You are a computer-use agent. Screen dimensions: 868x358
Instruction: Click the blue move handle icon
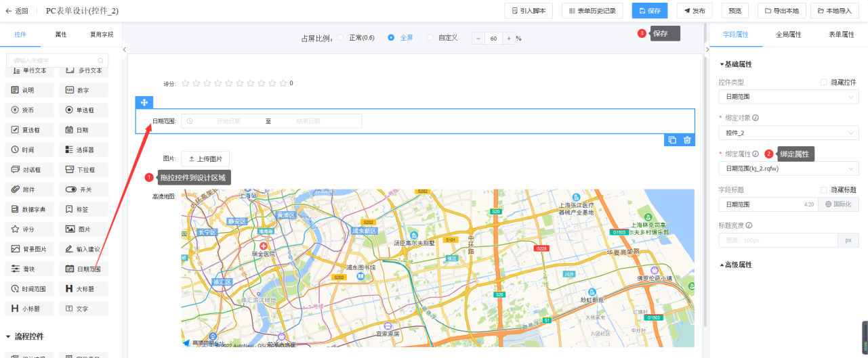[x=144, y=102]
